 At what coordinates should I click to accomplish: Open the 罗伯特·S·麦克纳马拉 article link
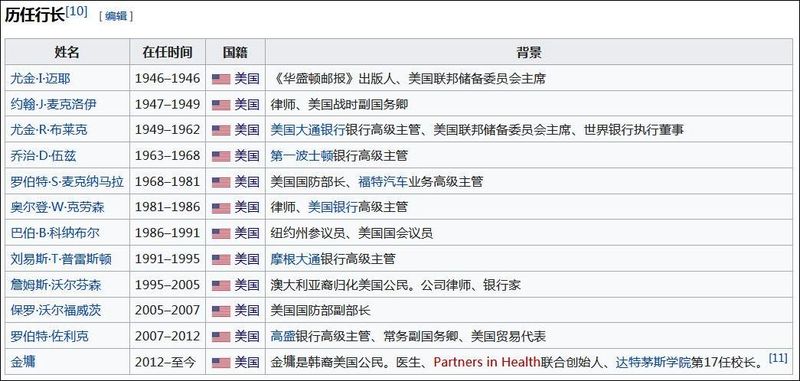click(x=67, y=182)
